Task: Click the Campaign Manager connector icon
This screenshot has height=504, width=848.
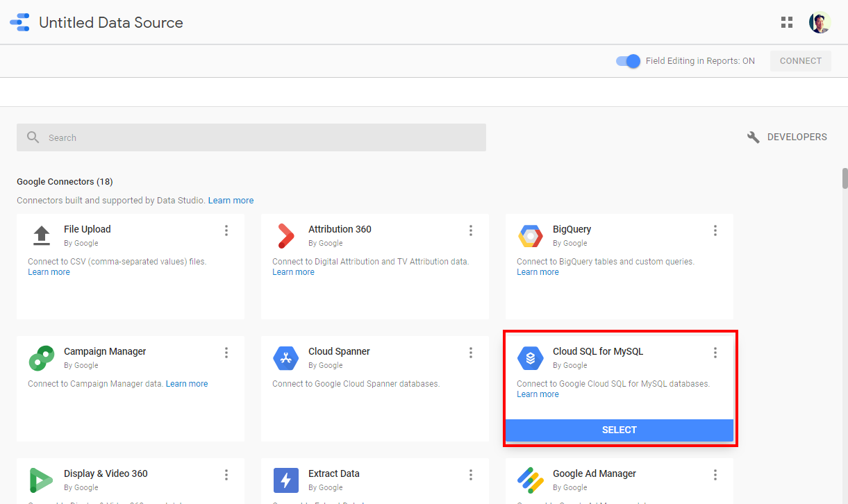Action: point(41,358)
